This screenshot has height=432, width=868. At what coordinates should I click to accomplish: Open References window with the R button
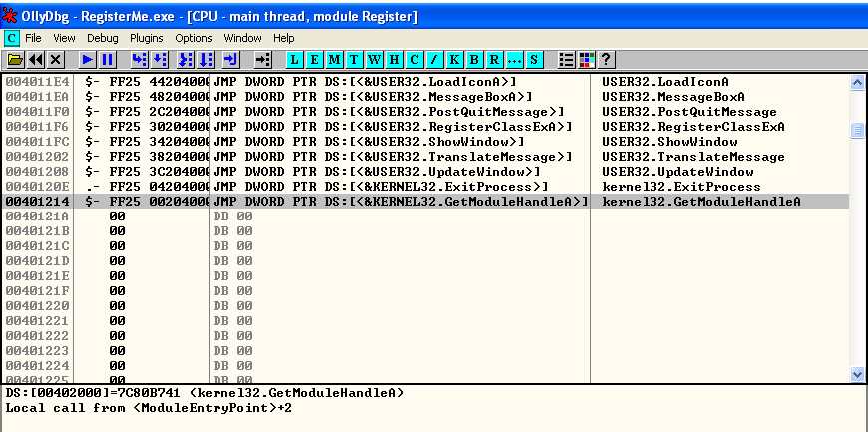pos(494,59)
